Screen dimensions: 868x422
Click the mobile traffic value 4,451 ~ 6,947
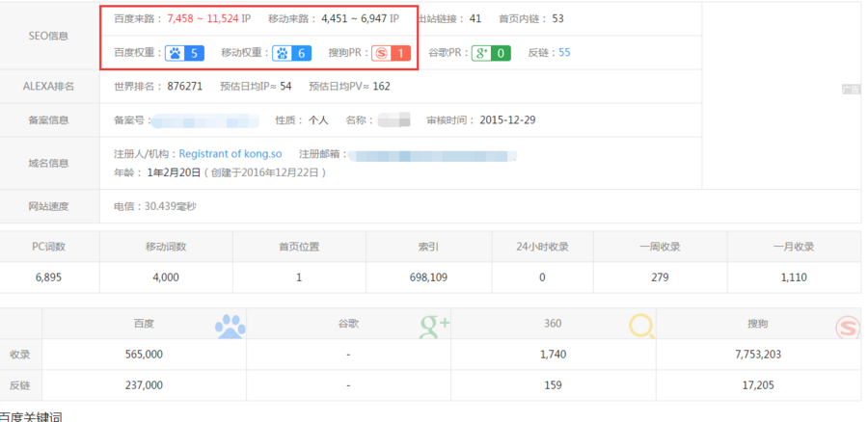[354, 19]
